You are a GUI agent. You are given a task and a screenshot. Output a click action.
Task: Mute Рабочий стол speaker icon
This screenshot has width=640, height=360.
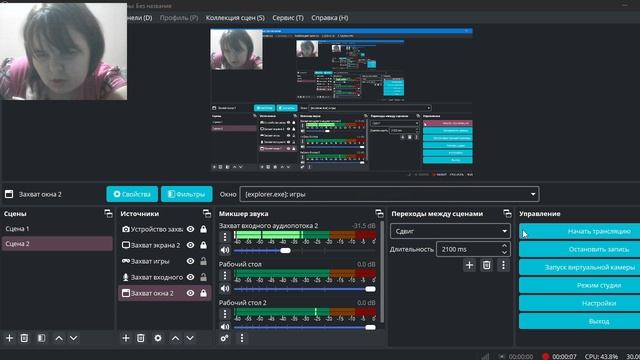coord(225,289)
